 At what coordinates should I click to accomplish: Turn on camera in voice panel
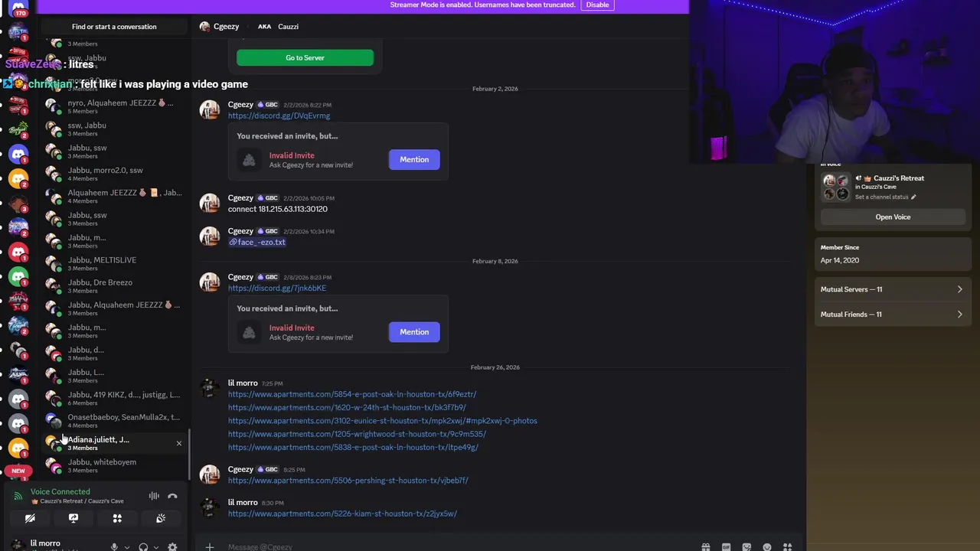point(30,519)
